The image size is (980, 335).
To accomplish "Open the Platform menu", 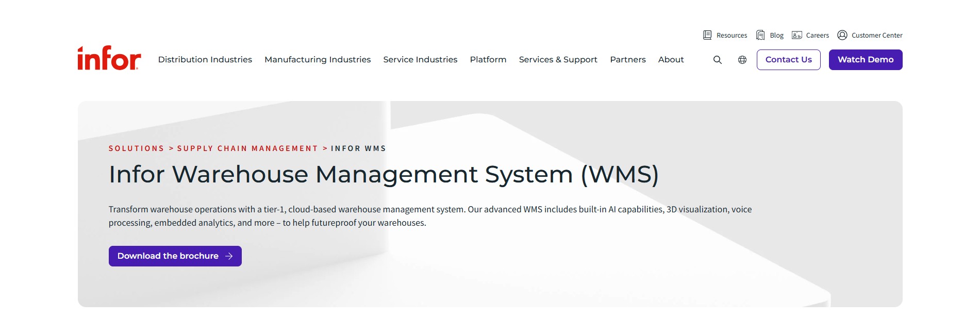I will pos(488,60).
